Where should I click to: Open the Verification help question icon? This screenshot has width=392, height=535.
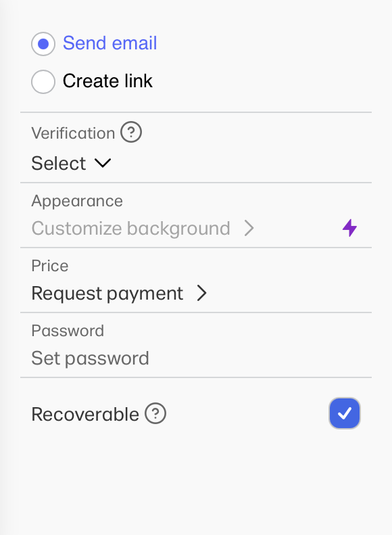pos(131,132)
